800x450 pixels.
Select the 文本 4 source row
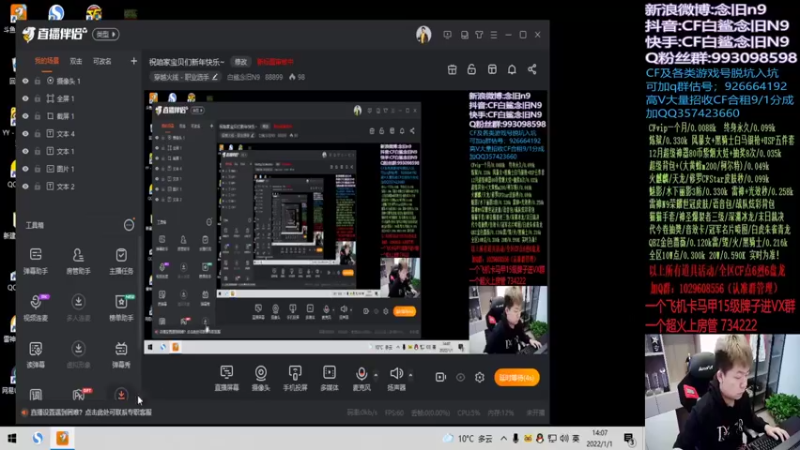78,134
